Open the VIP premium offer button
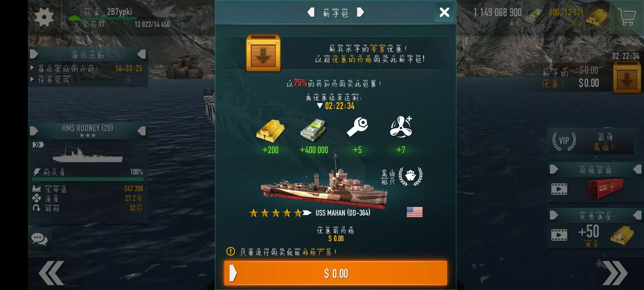The height and width of the screenshot is (290, 644). coord(591,141)
